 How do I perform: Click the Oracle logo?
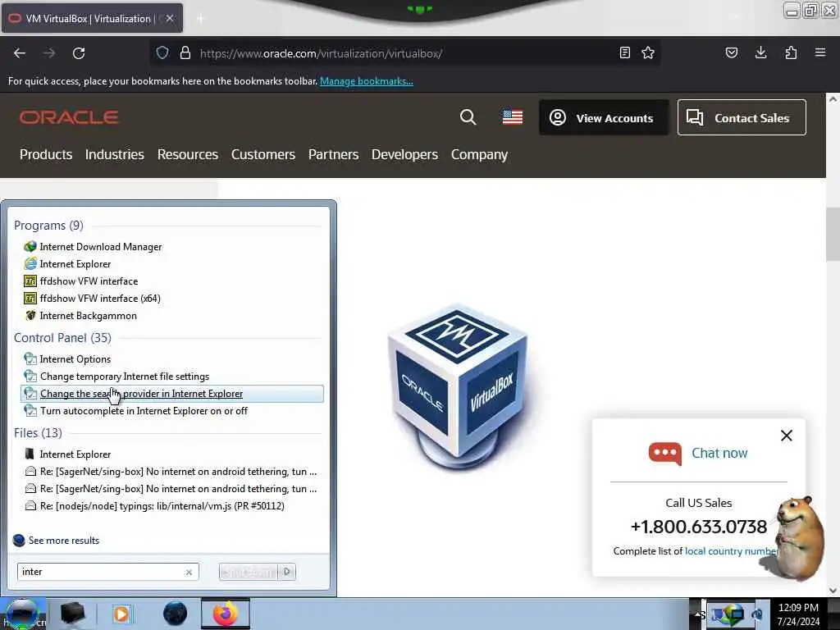[x=69, y=117]
